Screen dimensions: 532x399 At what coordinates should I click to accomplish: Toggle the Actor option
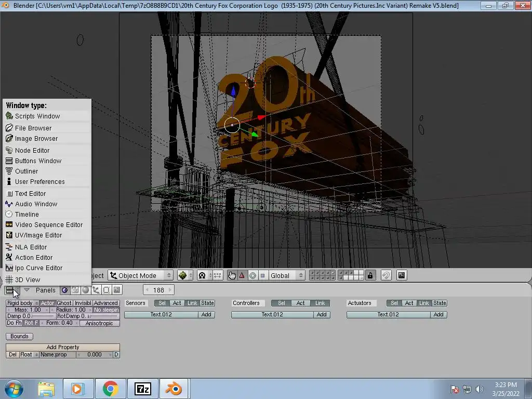pos(47,303)
